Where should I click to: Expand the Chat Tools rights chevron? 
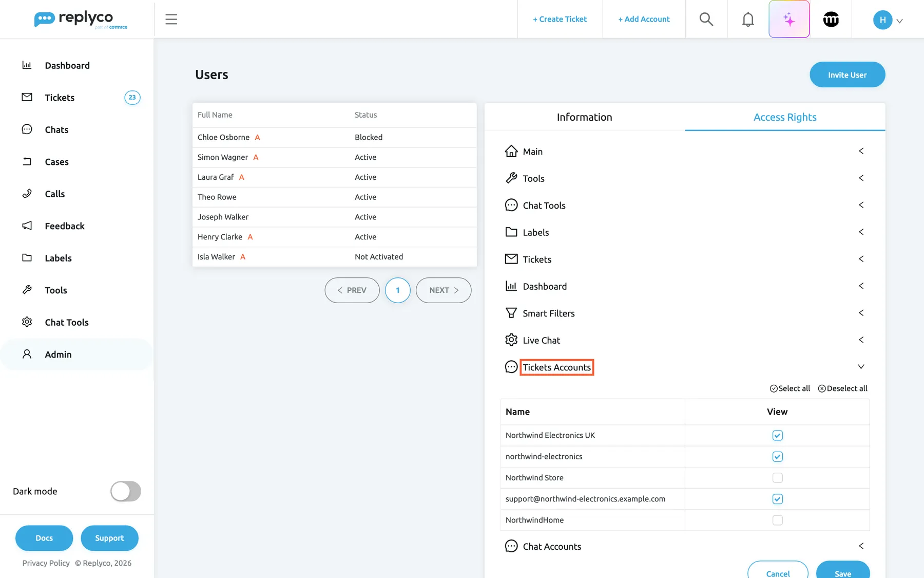pyautogui.click(x=861, y=205)
